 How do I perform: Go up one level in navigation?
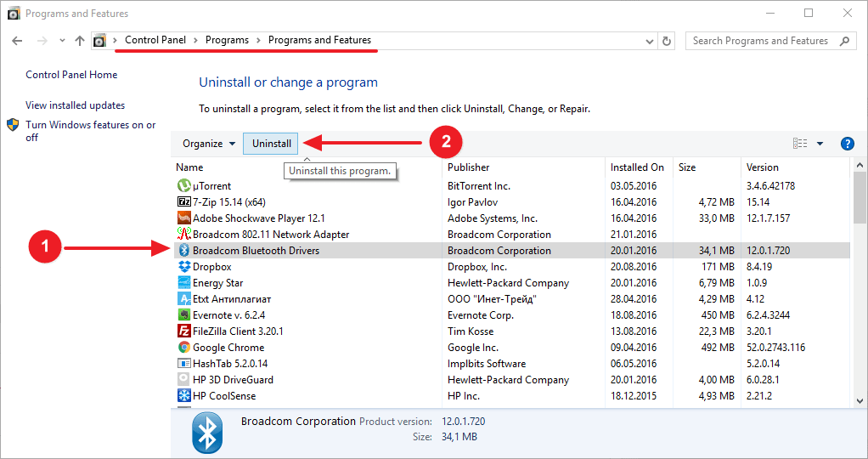[x=80, y=41]
